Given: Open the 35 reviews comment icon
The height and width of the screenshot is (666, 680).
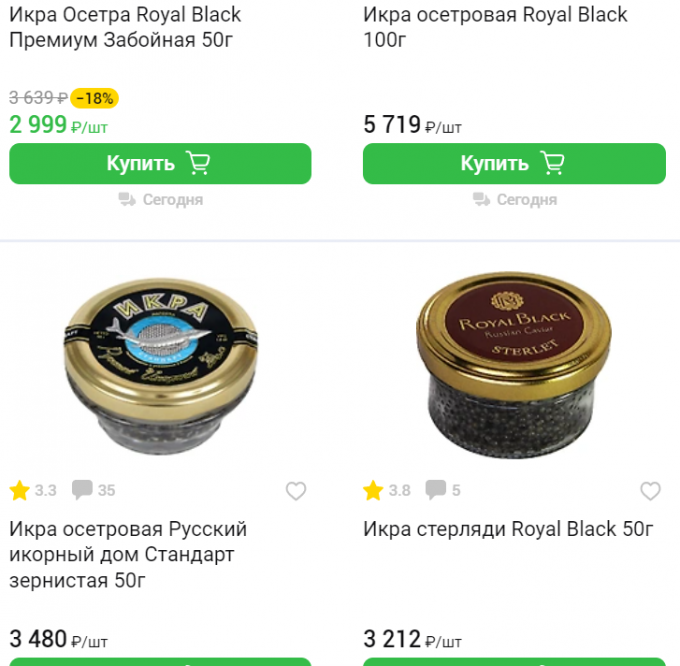Looking at the screenshot, I should tap(82, 490).
